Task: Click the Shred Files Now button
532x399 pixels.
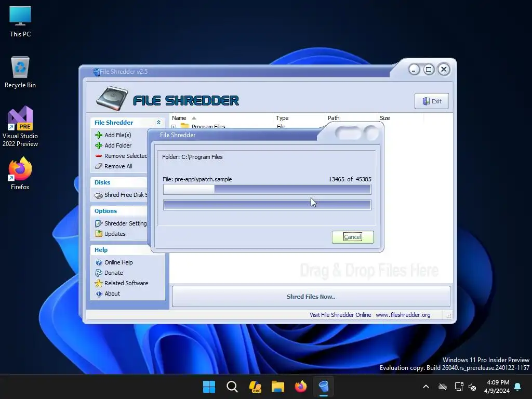Action: coord(311,297)
